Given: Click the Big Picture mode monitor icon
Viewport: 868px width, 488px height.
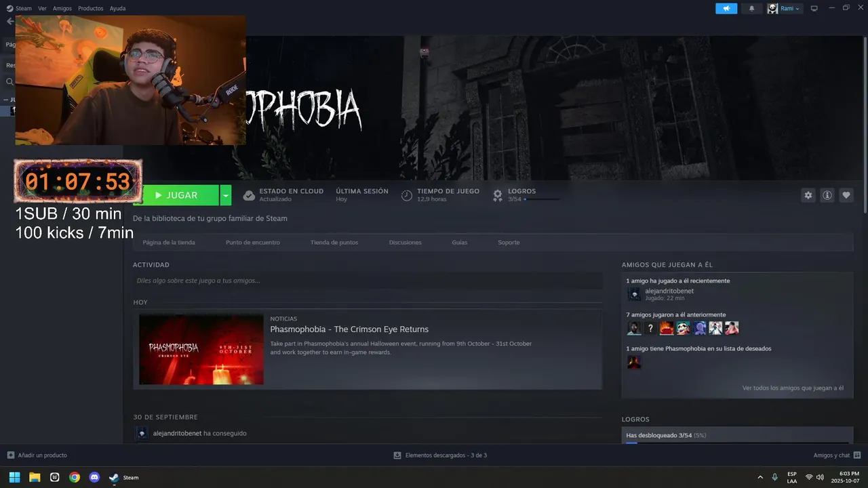Looking at the screenshot, I should 814,8.
